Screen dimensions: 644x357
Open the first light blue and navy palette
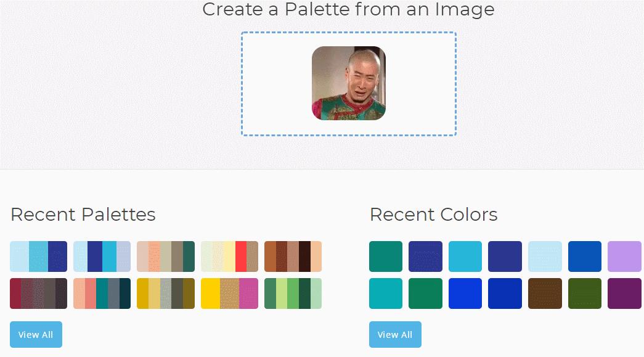(x=38, y=256)
